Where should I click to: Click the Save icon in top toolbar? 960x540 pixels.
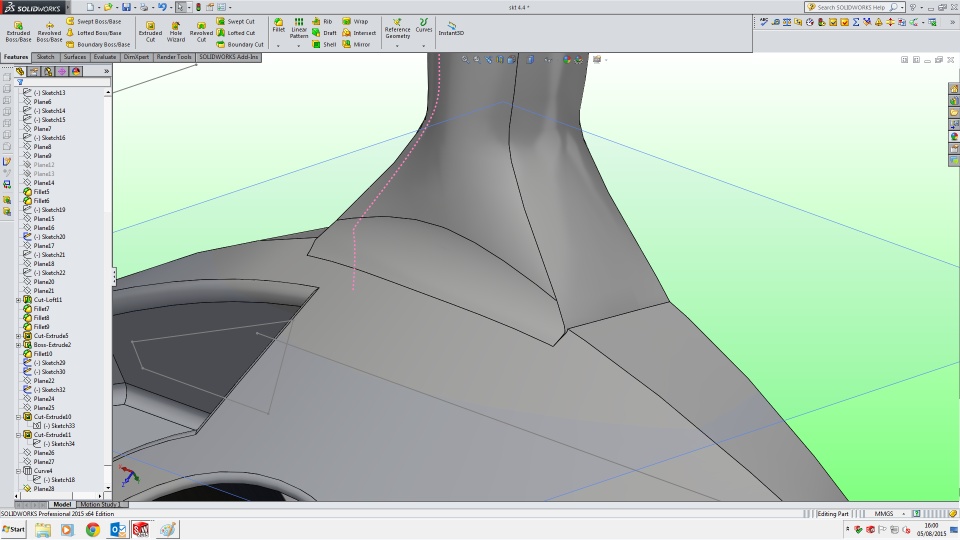point(126,7)
